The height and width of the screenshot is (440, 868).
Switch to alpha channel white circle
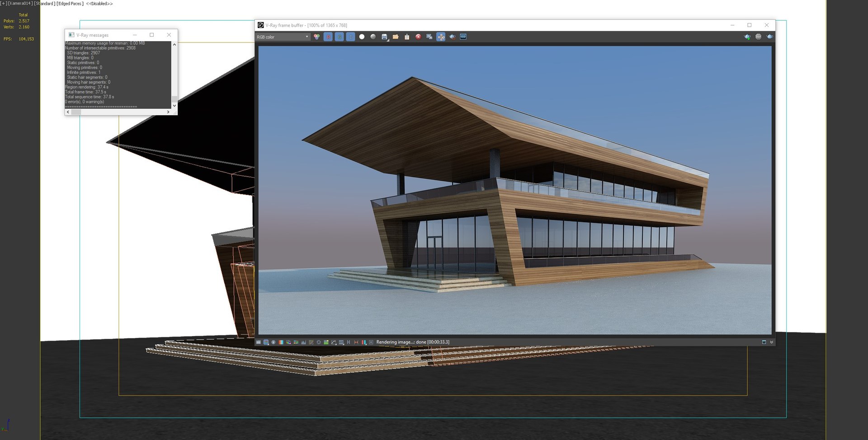[x=362, y=37]
